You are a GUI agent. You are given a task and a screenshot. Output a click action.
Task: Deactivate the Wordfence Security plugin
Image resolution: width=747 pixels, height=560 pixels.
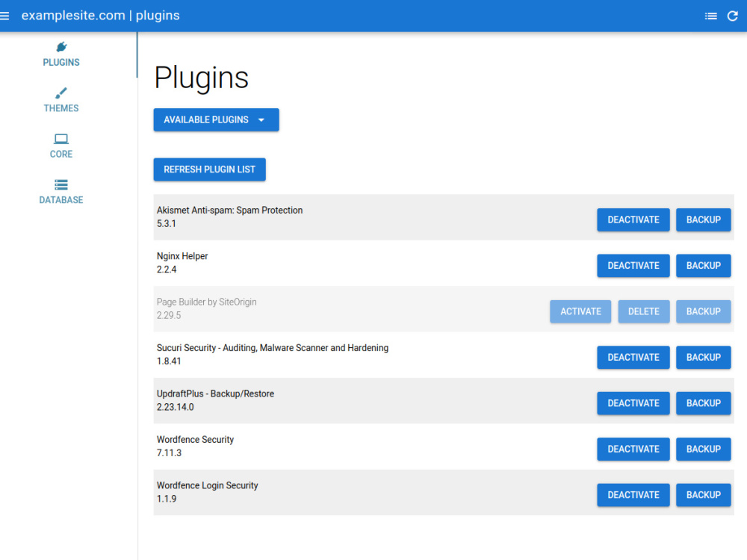[633, 449]
